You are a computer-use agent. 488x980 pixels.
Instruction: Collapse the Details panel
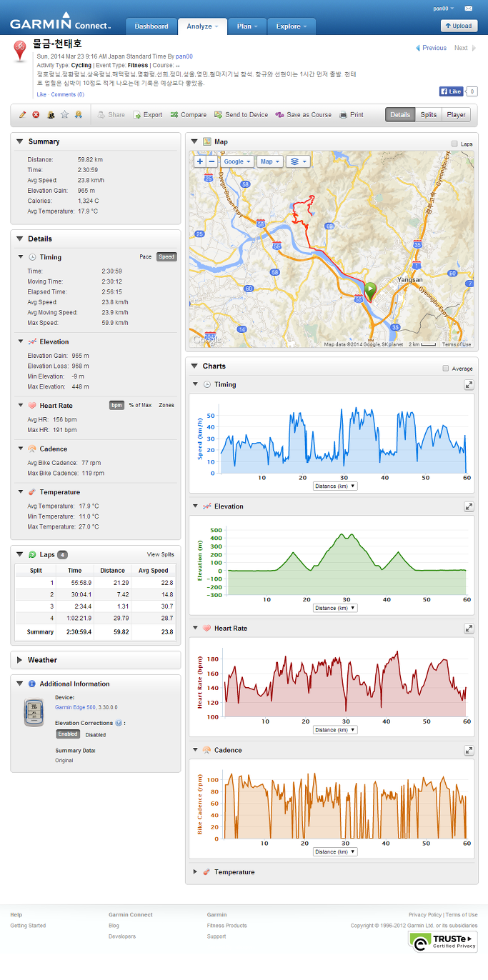(x=19, y=239)
